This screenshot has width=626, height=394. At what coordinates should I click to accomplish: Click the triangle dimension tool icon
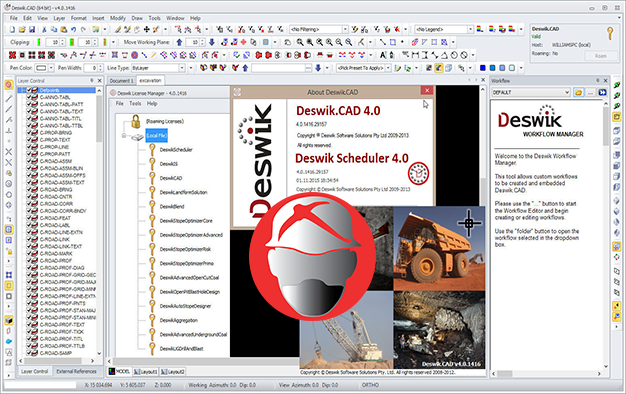click(444, 55)
